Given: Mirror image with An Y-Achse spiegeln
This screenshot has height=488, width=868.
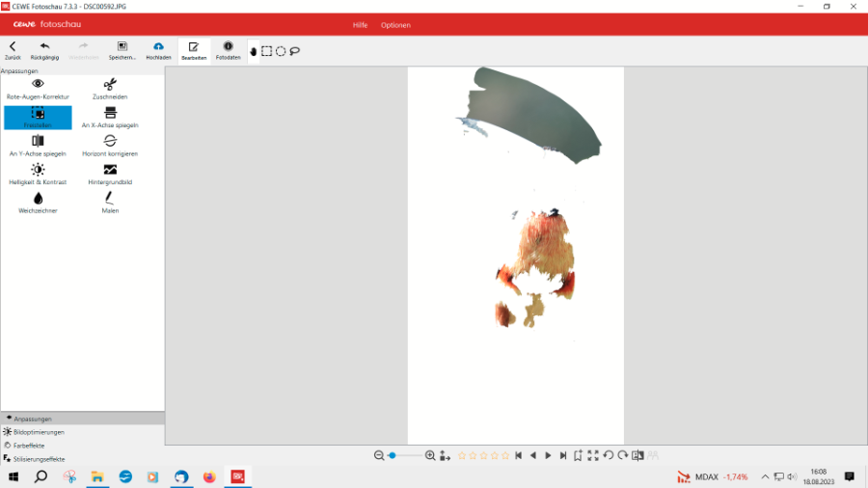Looking at the screenshot, I should pos(38,146).
